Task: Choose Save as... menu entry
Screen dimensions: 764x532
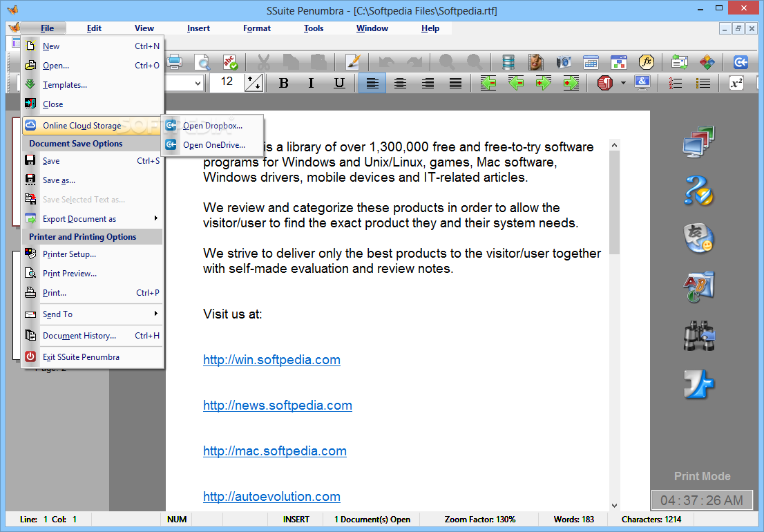Action: (x=93, y=180)
